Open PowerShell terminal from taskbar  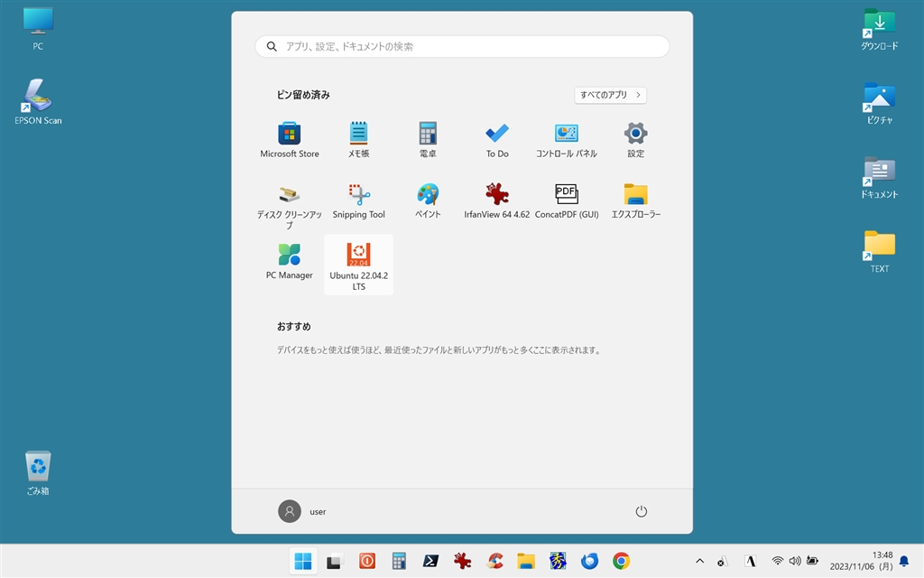point(430,561)
